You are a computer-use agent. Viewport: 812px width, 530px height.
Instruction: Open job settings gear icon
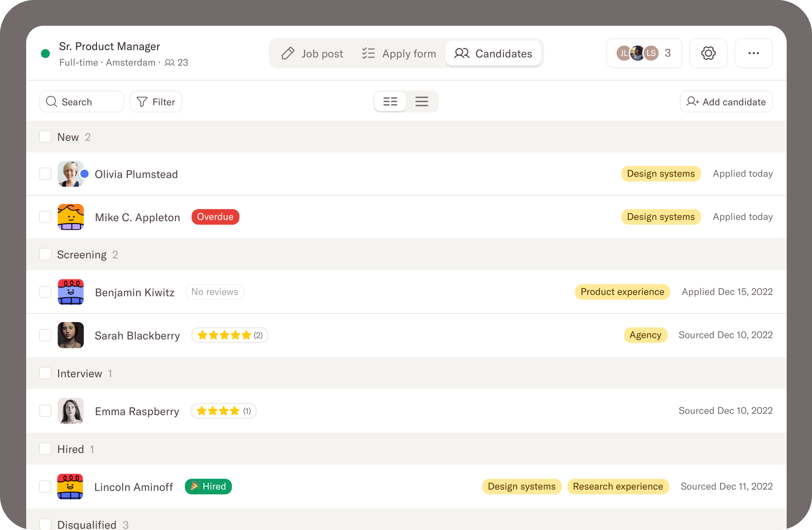click(x=708, y=53)
